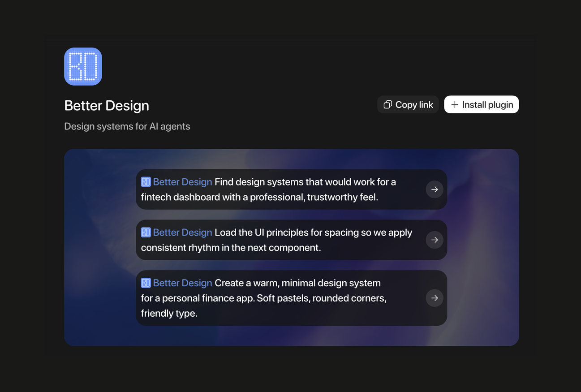This screenshot has width=581, height=392.
Task: Click the small BD icon in the fintech prompt
Action: pyautogui.click(x=146, y=182)
